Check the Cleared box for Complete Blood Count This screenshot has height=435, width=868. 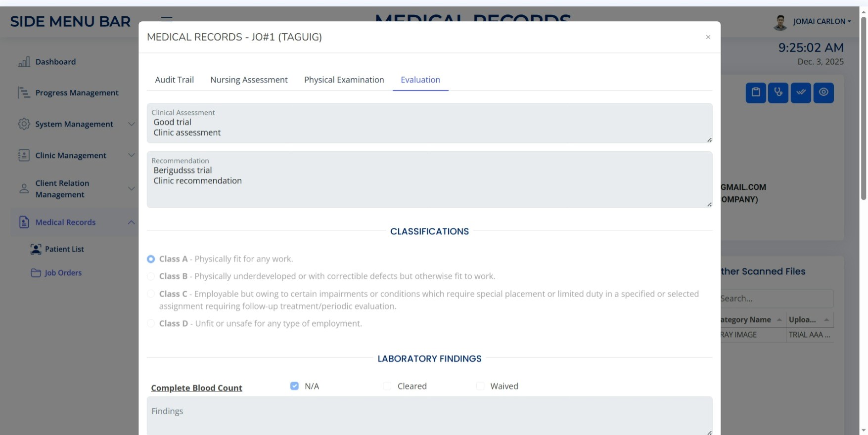[x=387, y=386]
